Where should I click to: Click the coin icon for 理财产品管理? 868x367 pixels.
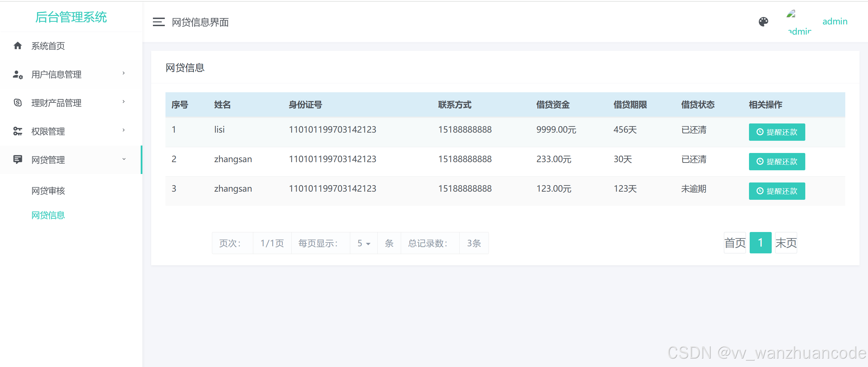18,102
